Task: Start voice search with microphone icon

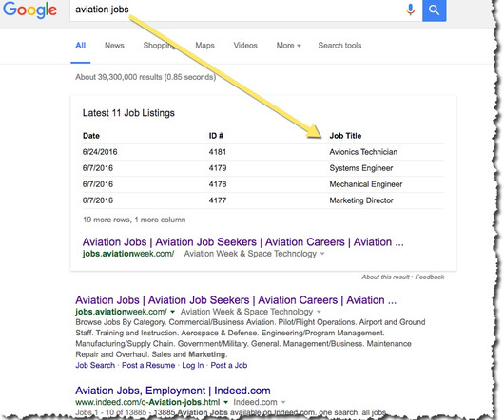Action: [x=410, y=10]
